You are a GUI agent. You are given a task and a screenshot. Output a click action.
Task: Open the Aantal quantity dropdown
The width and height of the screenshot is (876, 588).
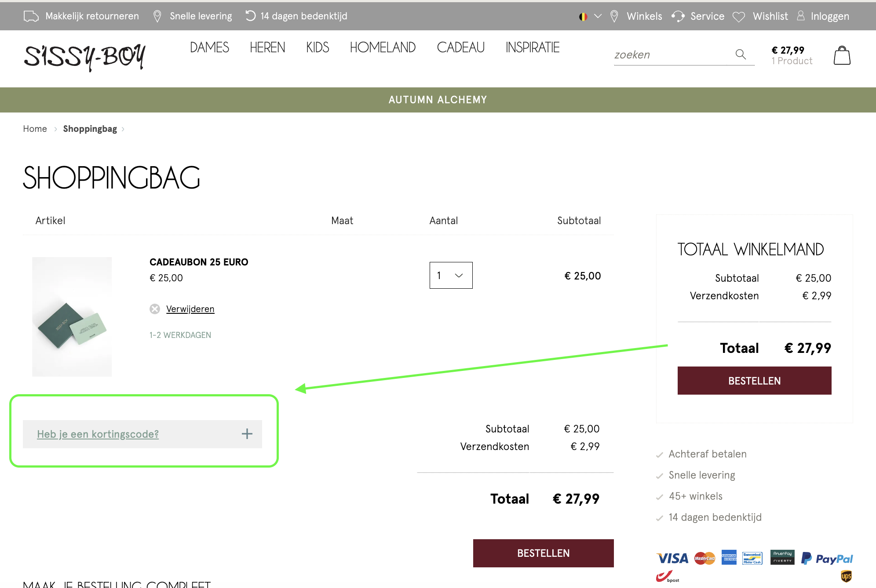coord(451,276)
